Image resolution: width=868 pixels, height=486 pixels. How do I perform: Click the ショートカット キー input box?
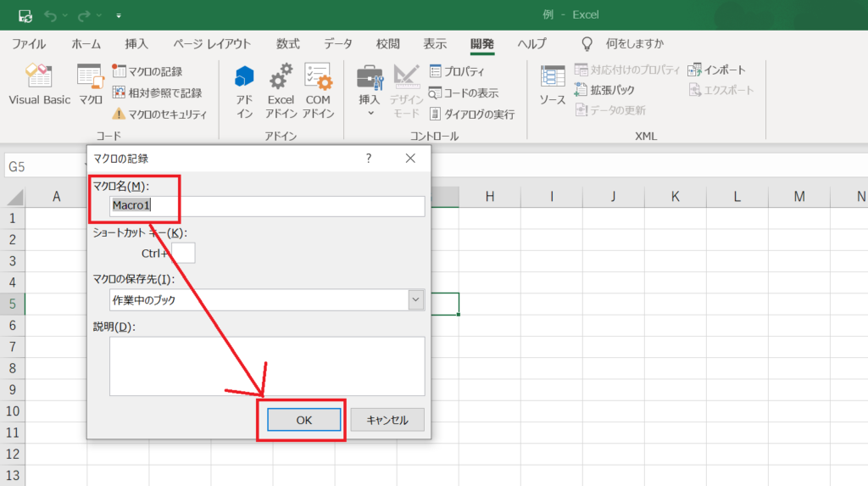point(183,253)
